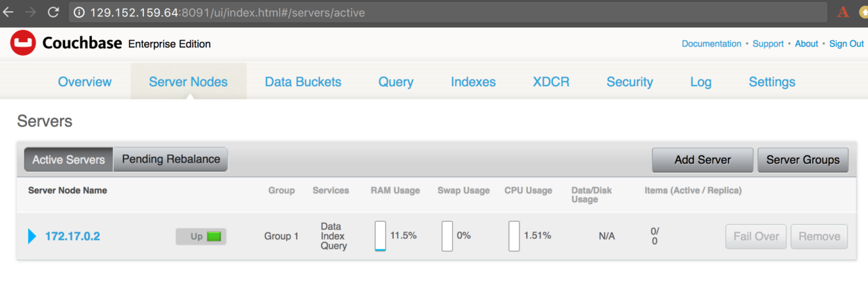Switch to Pending Rebalance view
The height and width of the screenshot is (287, 868).
click(x=170, y=159)
